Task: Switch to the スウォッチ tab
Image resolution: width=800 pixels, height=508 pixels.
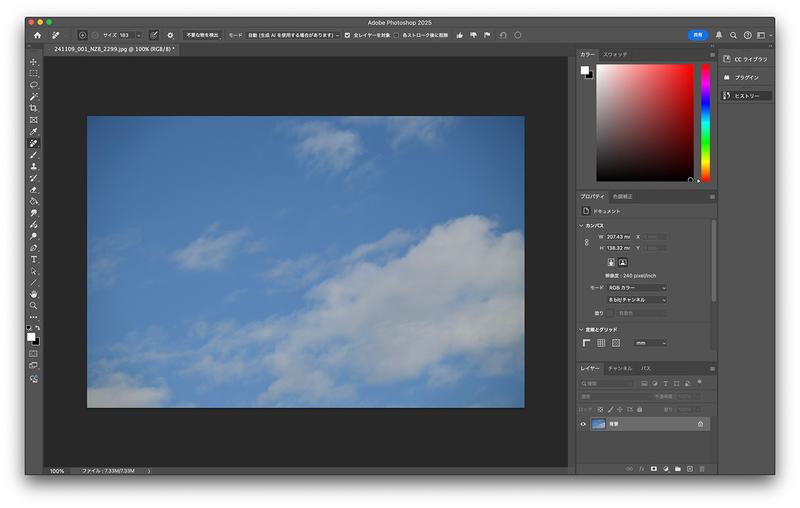Action: pyautogui.click(x=615, y=53)
